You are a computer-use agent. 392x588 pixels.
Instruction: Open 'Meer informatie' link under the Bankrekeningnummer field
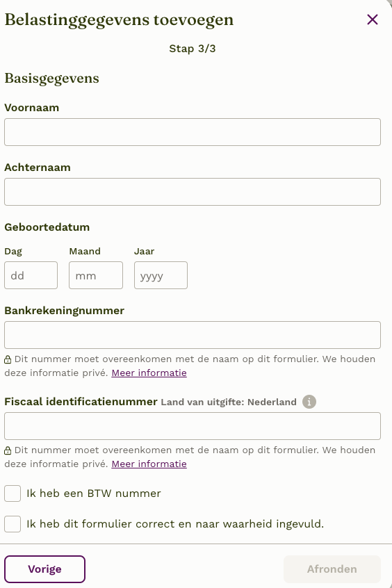click(149, 373)
